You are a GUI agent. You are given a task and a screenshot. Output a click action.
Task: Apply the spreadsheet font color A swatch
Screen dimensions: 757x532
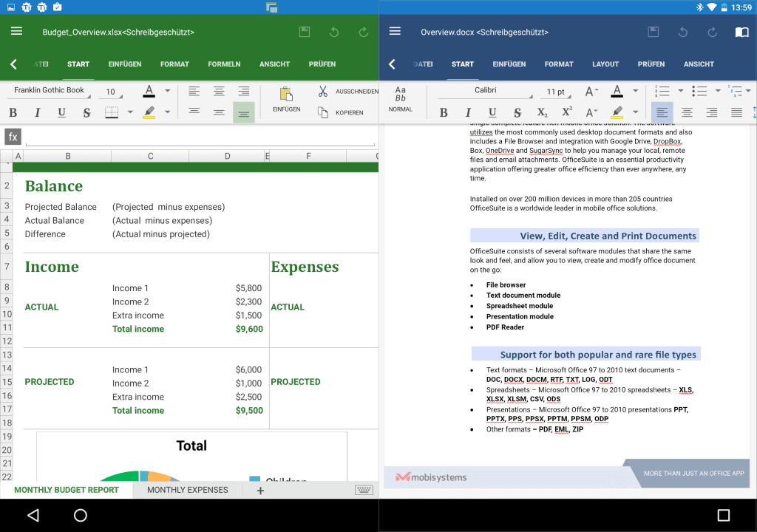(x=149, y=91)
